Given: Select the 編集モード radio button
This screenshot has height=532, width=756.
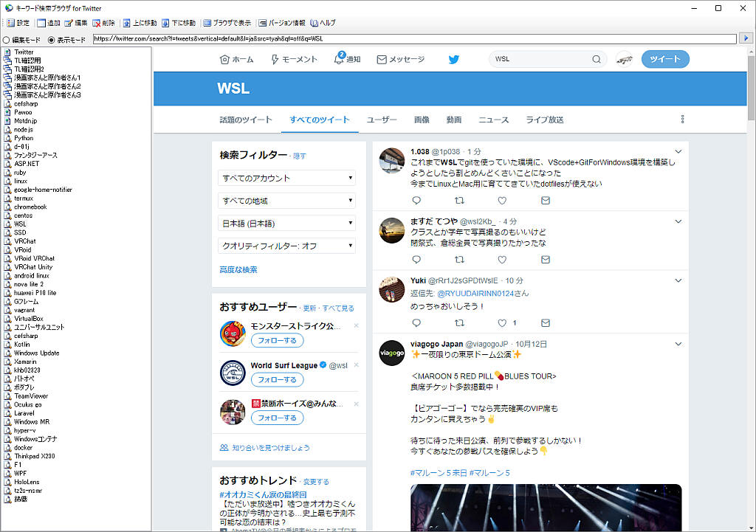Looking at the screenshot, I should 7,40.
